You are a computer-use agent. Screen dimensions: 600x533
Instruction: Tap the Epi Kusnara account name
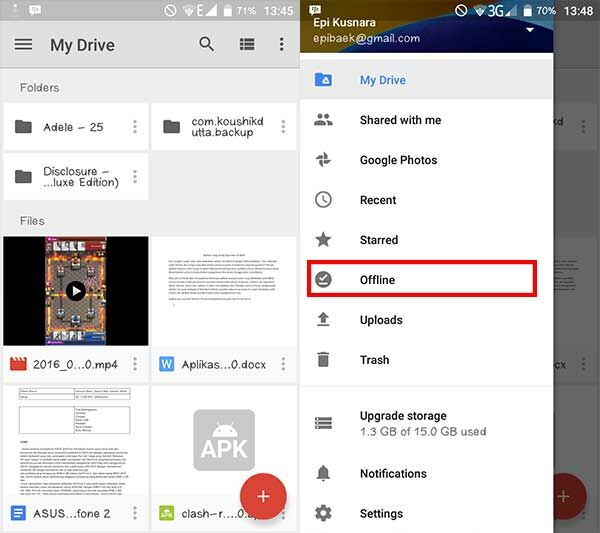(x=344, y=22)
